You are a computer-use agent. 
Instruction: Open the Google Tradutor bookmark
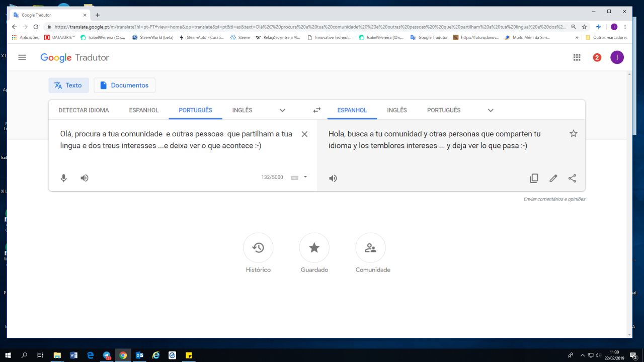tap(429, 38)
